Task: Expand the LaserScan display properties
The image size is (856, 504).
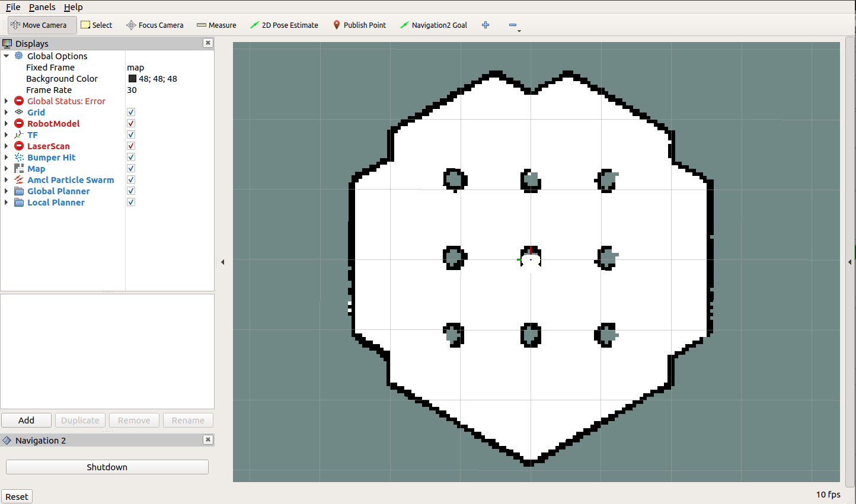Action: coord(7,146)
